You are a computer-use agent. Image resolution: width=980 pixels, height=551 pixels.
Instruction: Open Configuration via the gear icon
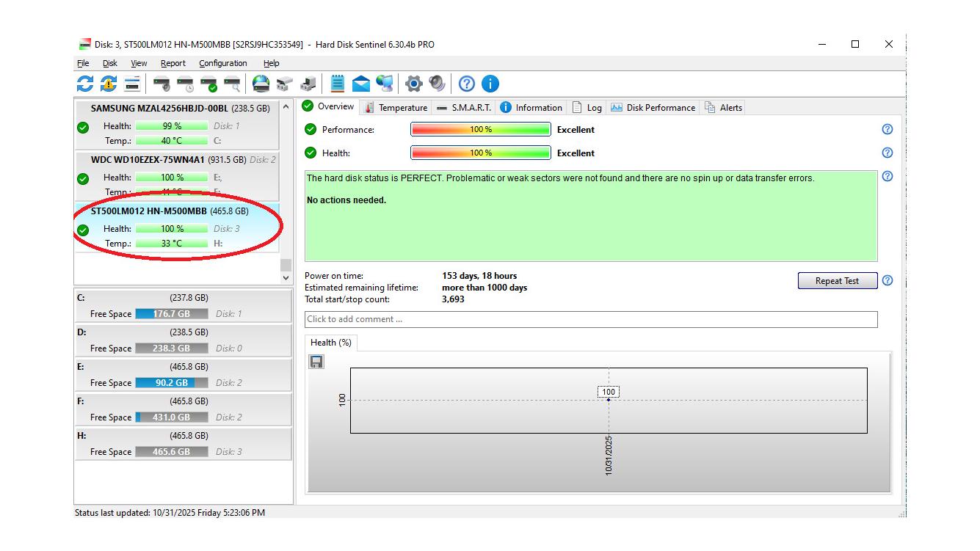click(x=414, y=84)
